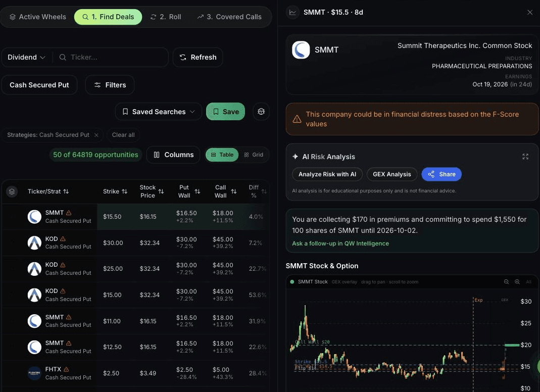The width and height of the screenshot is (540, 392).
Task: Switch to Table view
Action: pyautogui.click(x=222, y=155)
